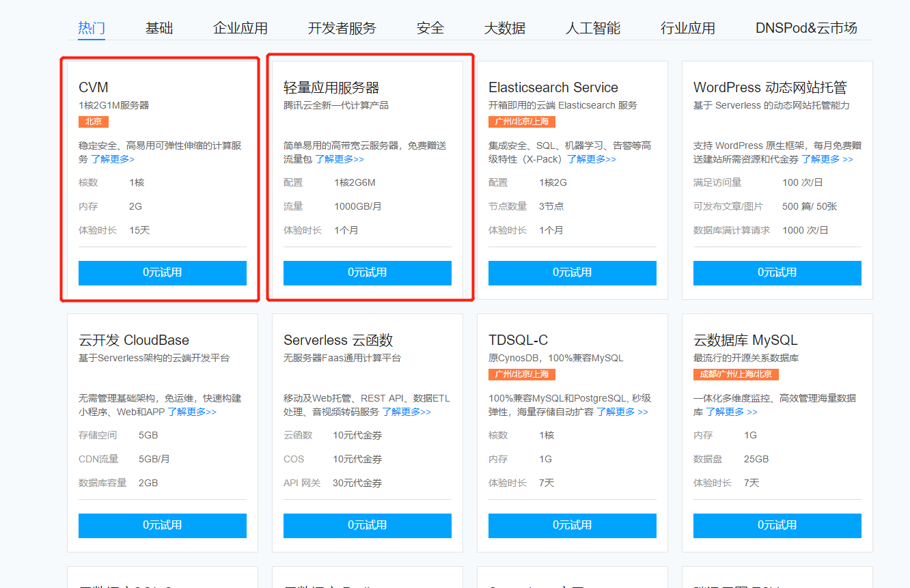Click the CVM card title
910x588 pixels.
(94, 87)
